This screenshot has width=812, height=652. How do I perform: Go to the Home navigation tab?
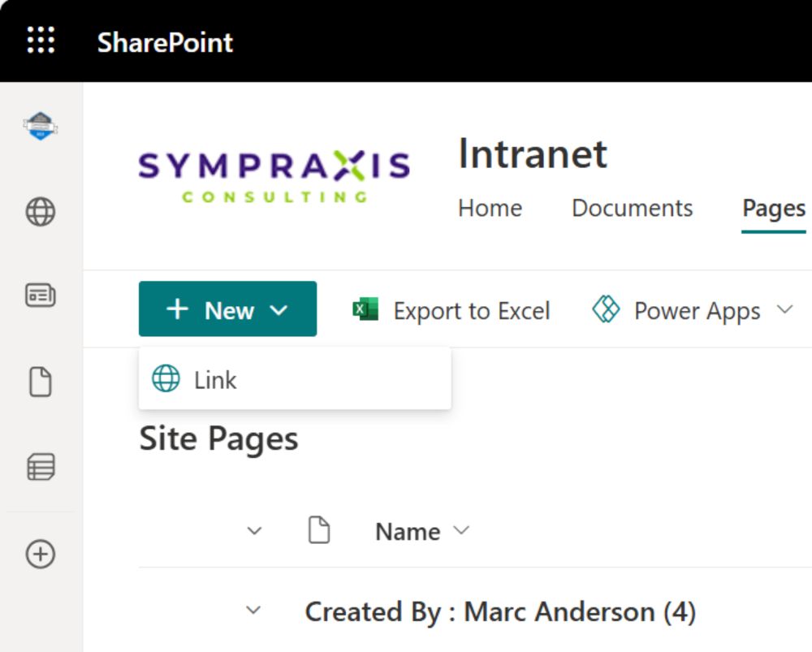pos(490,208)
